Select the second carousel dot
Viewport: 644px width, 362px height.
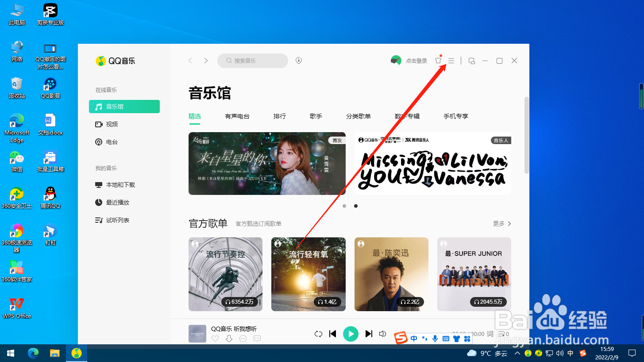356,206
